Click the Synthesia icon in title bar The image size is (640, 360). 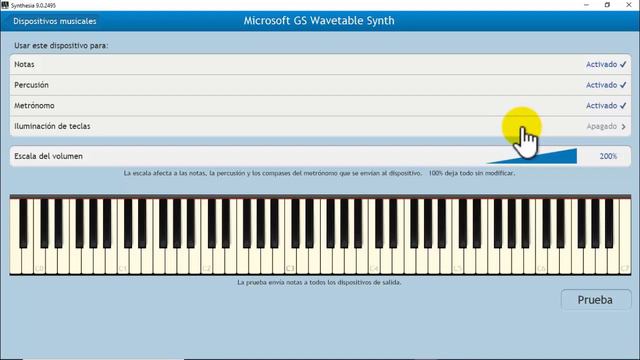5,5
